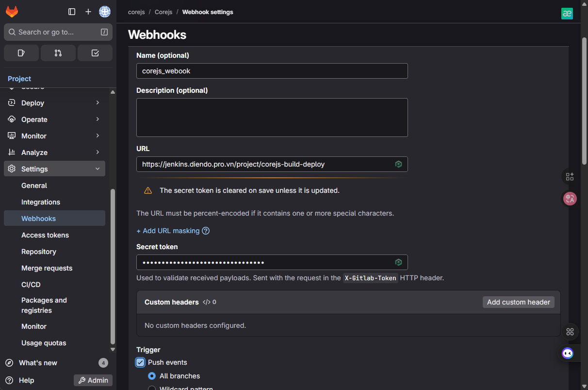Image resolution: width=588 pixels, height=390 pixels.
Task: Click the GitLab logo home icon
Action: [12, 12]
